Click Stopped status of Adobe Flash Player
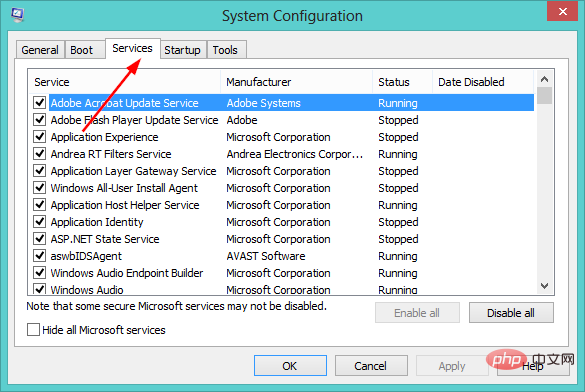 click(398, 120)
